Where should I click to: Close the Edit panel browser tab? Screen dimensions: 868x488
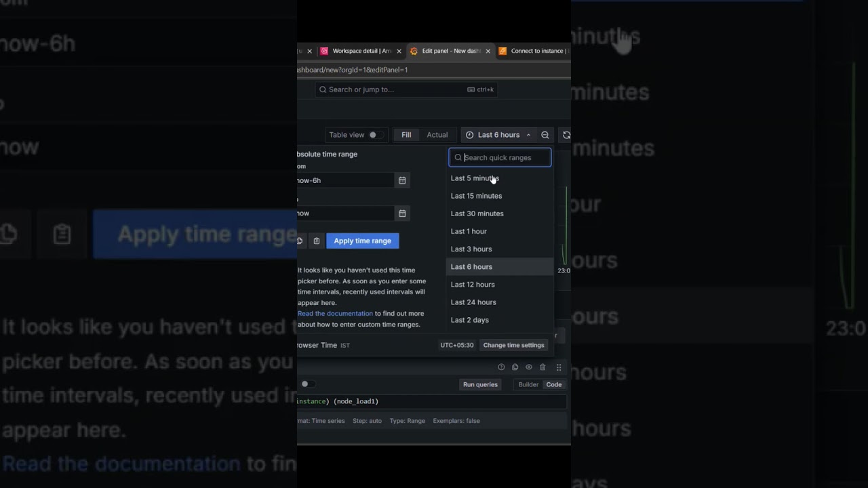pos(488,51)
